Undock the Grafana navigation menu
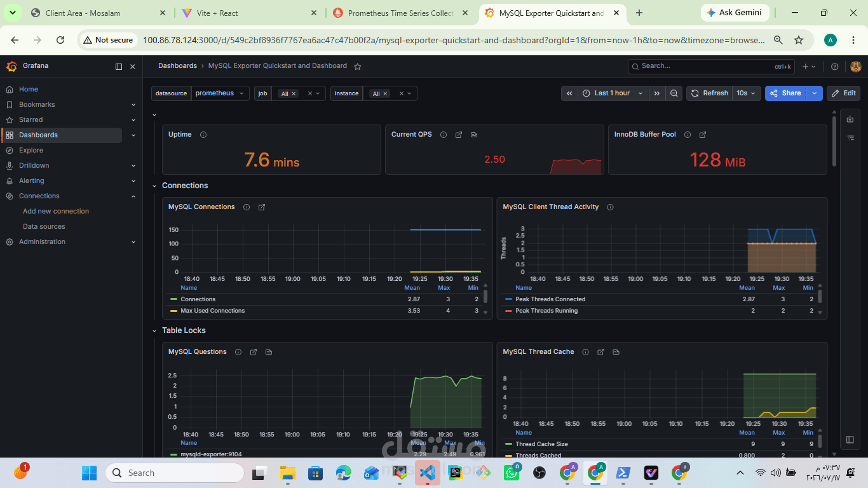The width and height of the screenshot is (868, 488). tap(119, 66)
